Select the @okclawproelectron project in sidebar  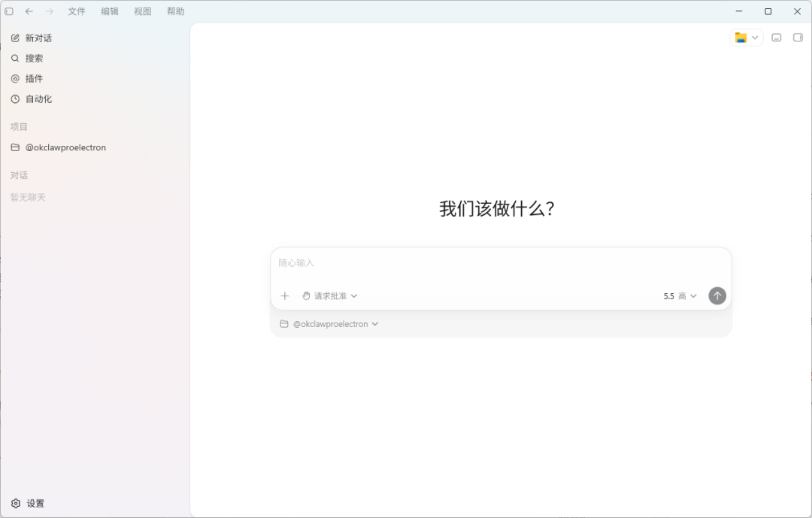point(59,147)
